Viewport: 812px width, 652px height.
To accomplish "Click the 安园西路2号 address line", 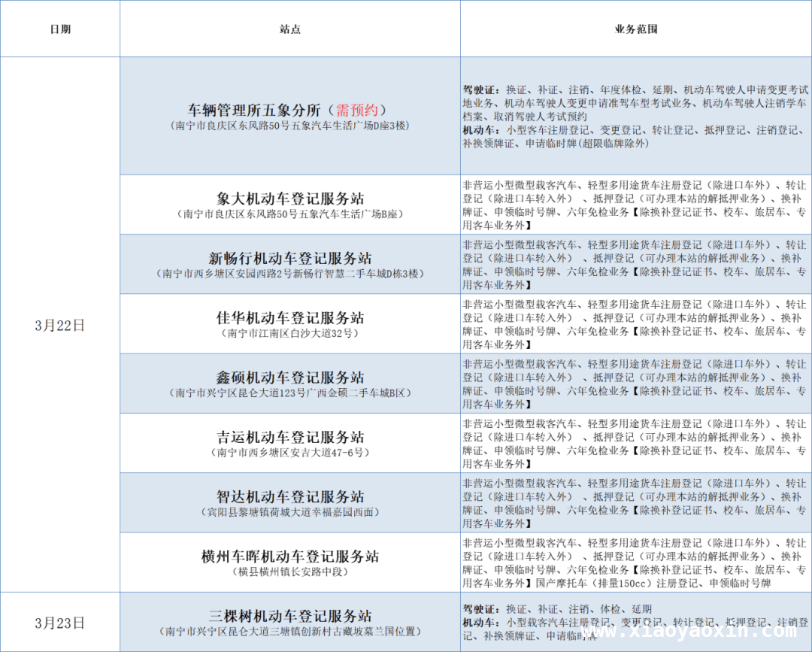I will [290, 274].
